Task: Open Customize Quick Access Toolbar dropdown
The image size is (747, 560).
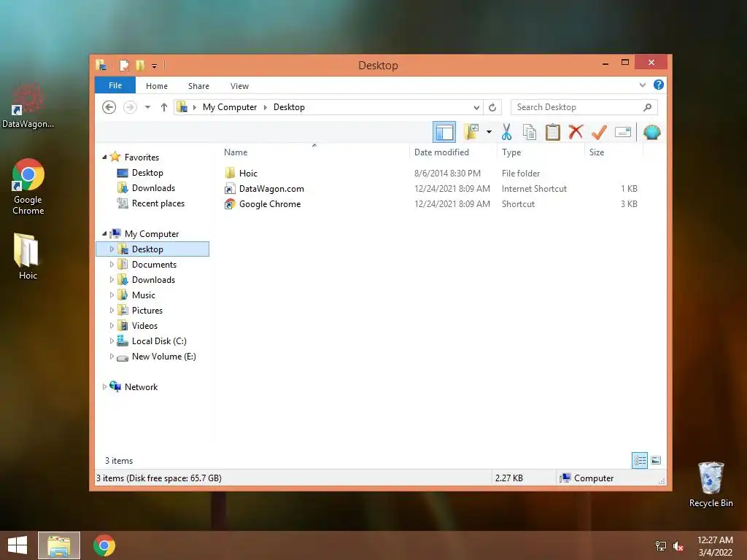Action: coord(155,66)
